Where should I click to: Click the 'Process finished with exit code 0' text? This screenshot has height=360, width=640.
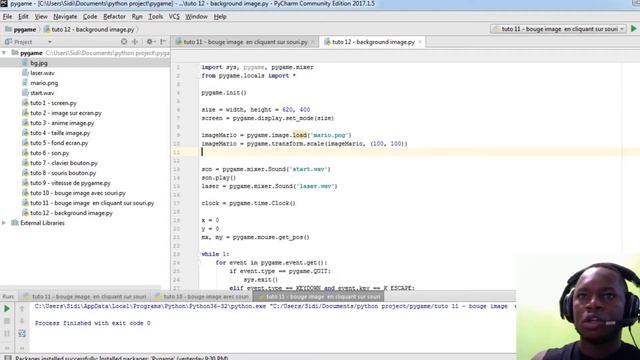coord(93,323)
